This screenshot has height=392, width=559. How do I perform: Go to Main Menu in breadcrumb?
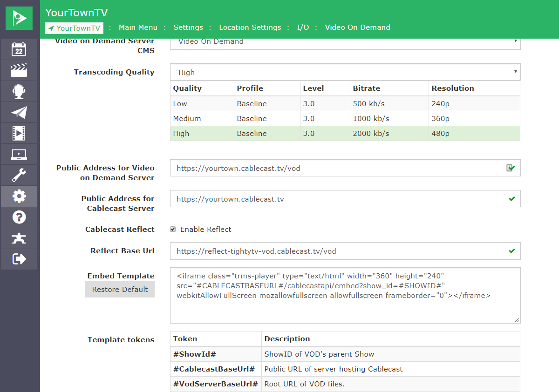[138, 27]
